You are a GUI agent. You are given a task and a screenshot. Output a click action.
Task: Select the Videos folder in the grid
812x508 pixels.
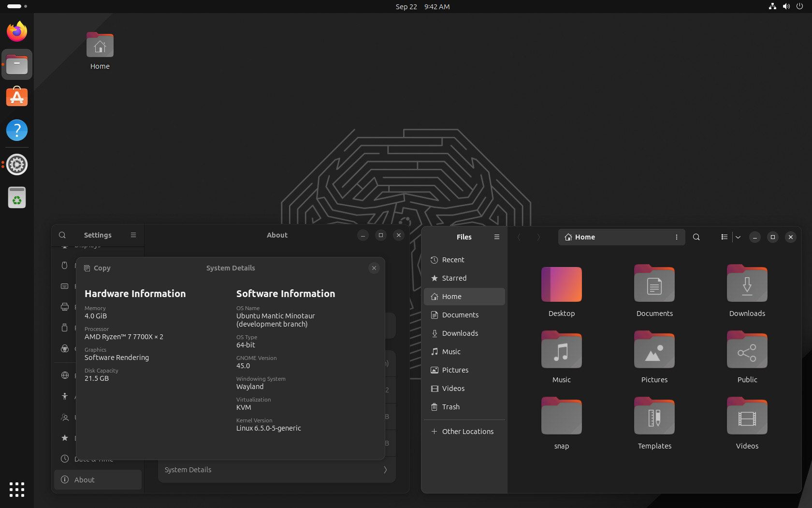[x=747, y=416]
